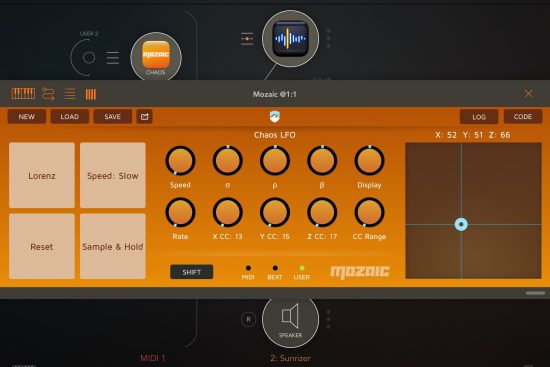
Task: Toggle the R record button near Speaker
Action: coord(248,320)
